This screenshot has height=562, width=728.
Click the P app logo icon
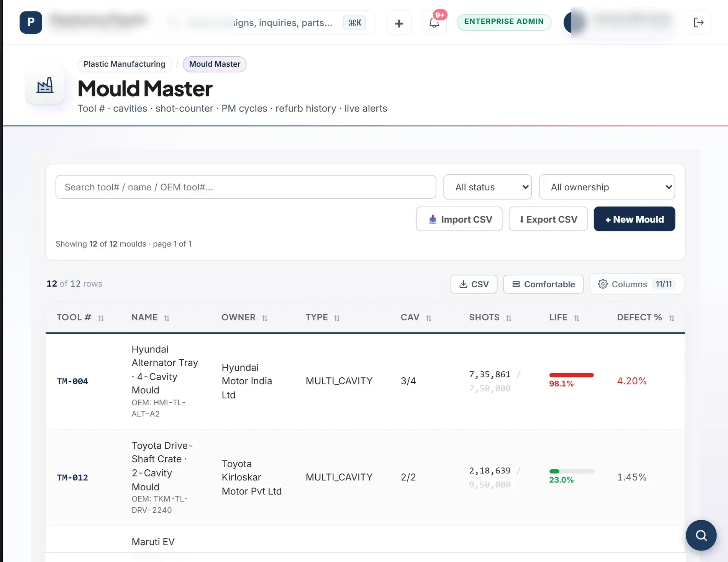click(x=31, y=23)
